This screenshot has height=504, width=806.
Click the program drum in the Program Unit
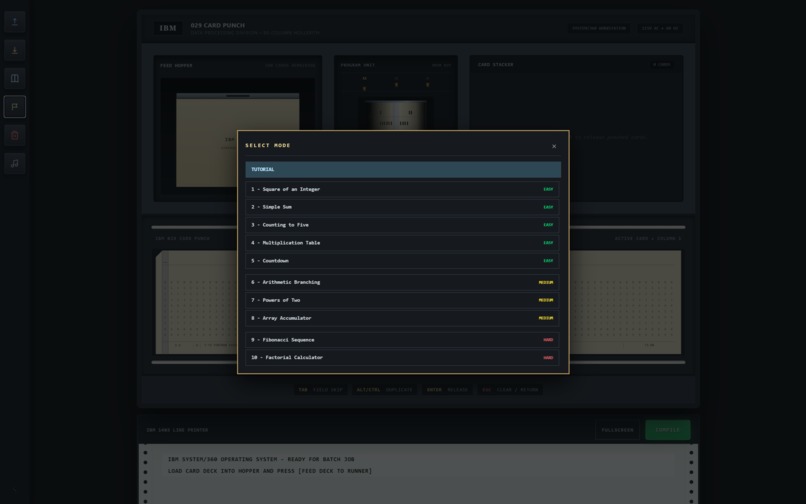(395, 115)
